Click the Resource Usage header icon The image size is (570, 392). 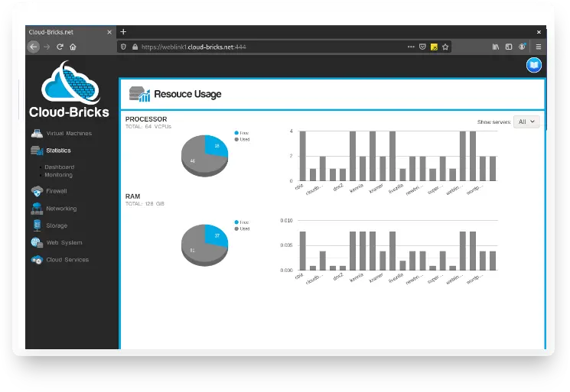click(x=139, y=94)
